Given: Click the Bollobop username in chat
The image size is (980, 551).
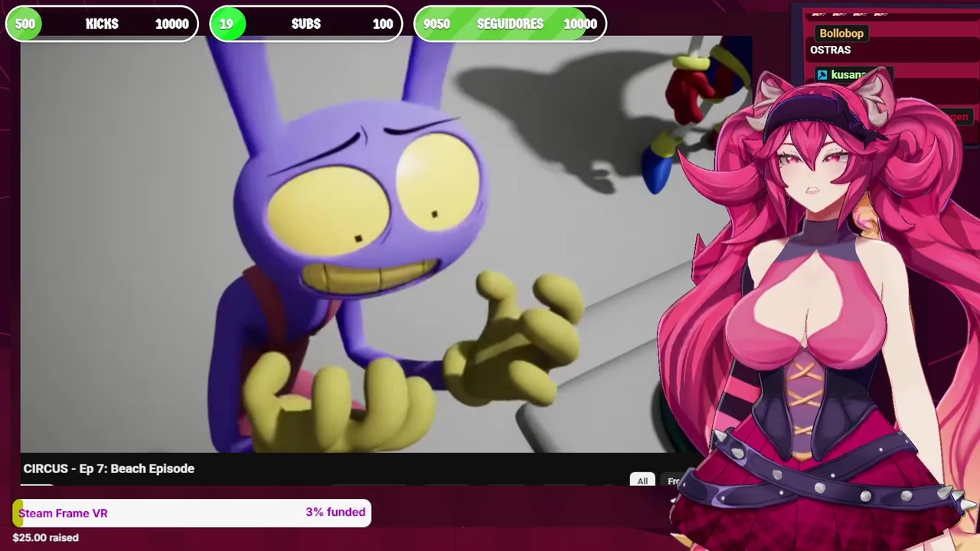Looking at the screenshot, I should 841,33.
